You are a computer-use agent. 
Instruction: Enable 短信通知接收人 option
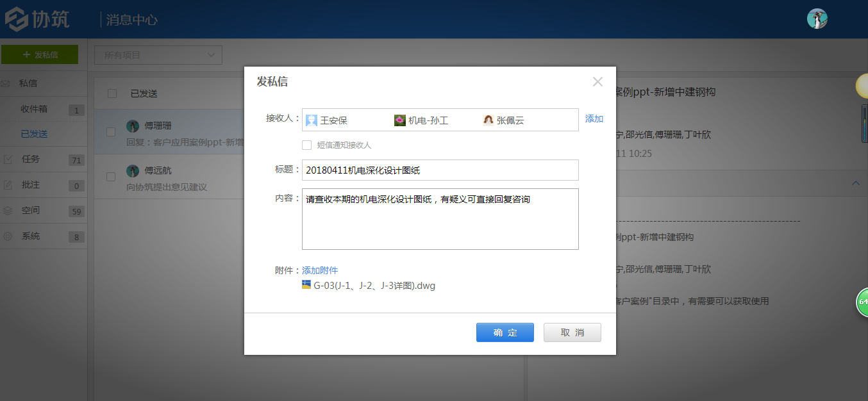306,145
